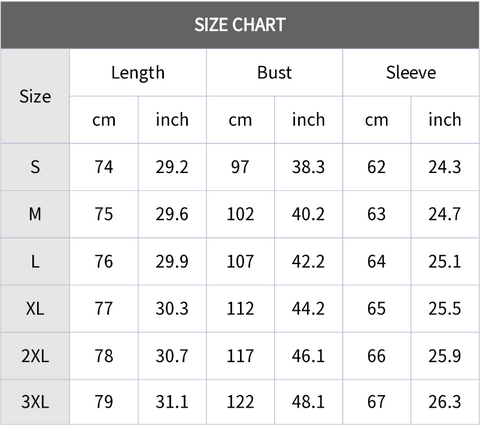Click the 65 cm sleeve cell
The image size is (480, 425).
377,309
